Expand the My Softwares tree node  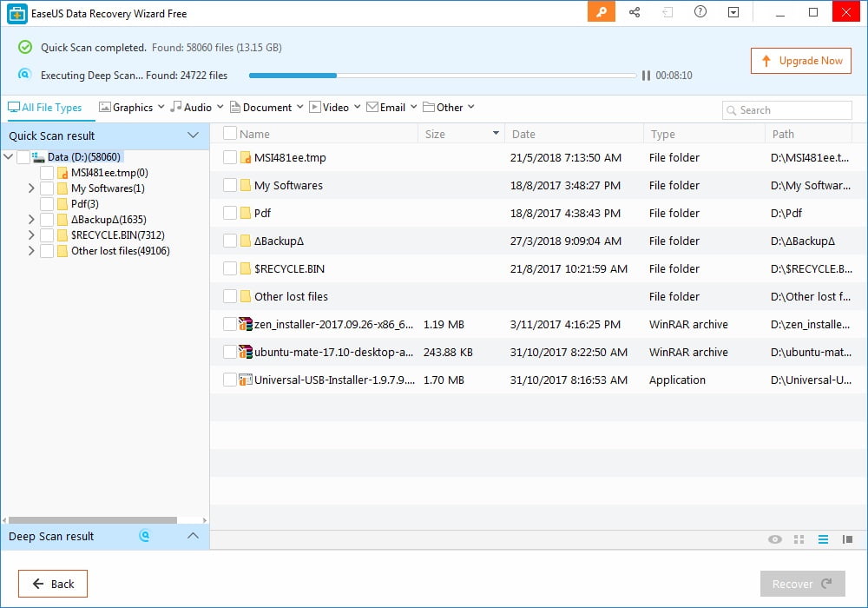[x=31, y=188]
